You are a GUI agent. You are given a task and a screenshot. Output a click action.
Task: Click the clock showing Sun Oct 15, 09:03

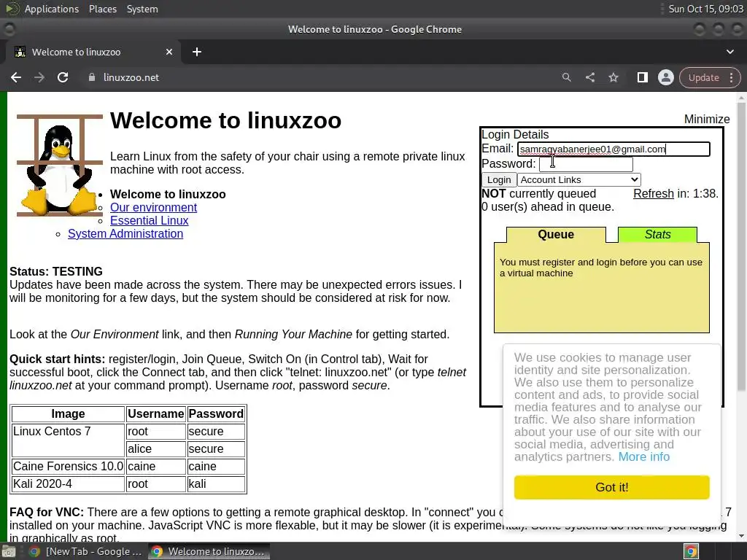(x=705, y=9)
